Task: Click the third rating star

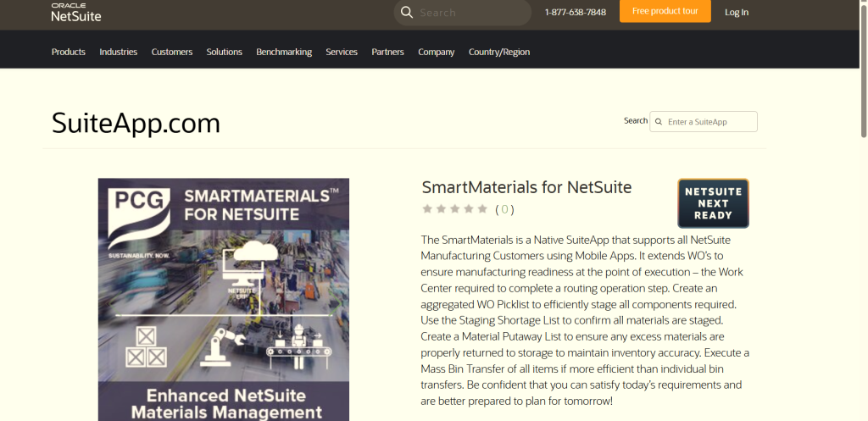Action: click(x=455, y=209)
